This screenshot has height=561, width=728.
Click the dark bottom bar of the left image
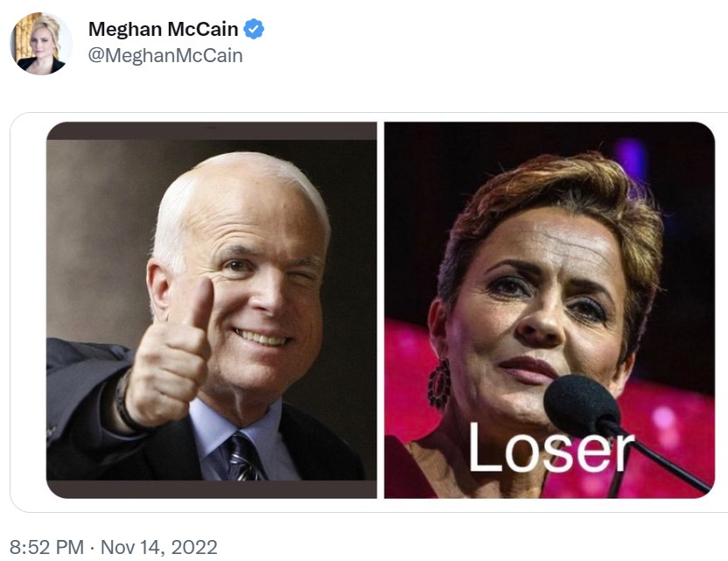point(211,489)
